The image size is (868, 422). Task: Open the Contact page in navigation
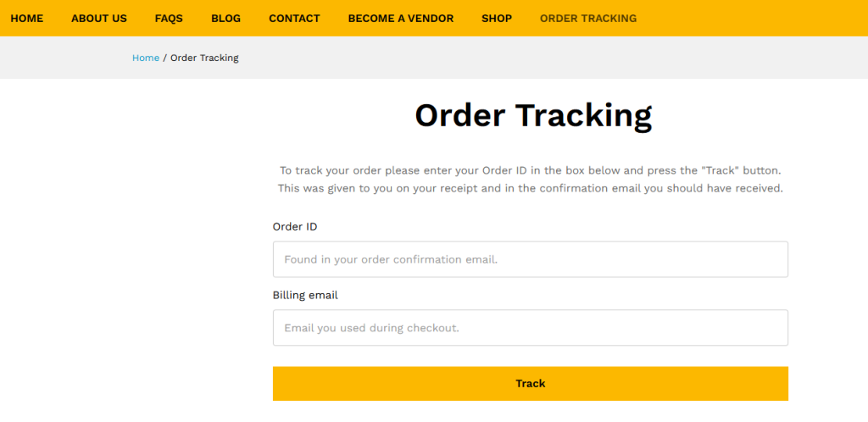(x=294, y=18)
